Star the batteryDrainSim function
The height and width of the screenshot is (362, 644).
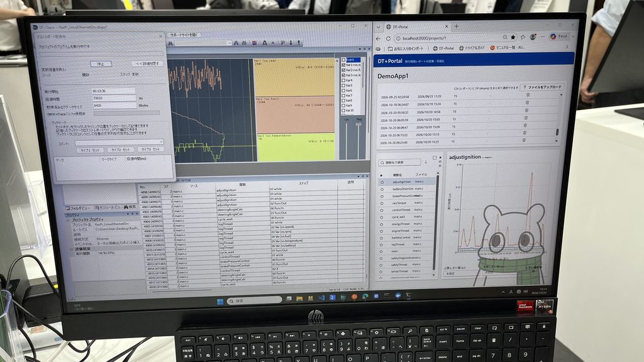(x=382, y=190)
